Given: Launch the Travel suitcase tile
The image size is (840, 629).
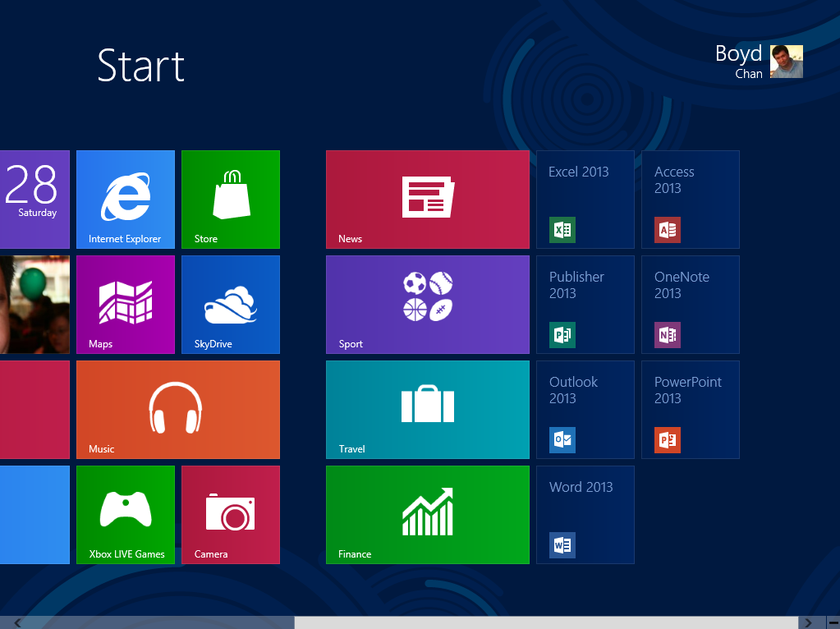Looking at the screenshot, I should [428, 409].
